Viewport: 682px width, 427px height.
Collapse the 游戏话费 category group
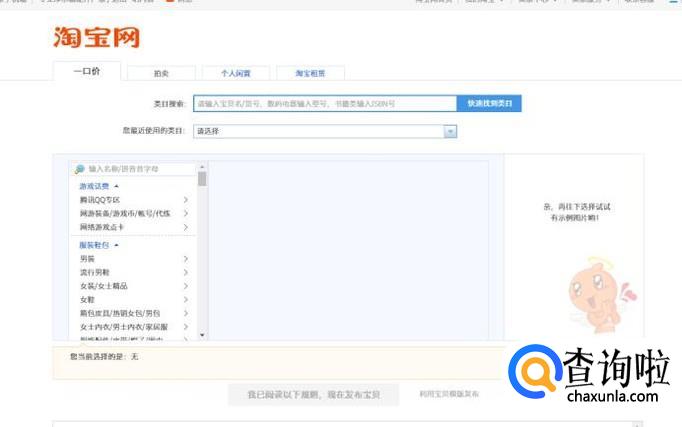click(x=99, y=186)
